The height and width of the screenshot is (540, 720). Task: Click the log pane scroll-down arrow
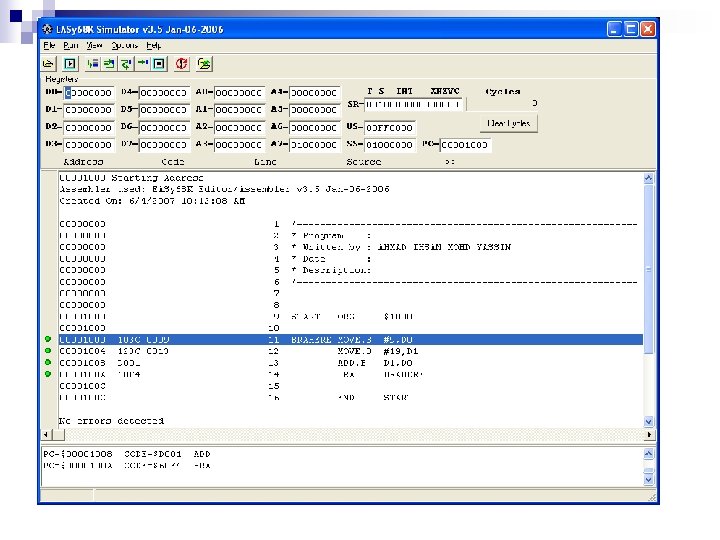click(648, 480)
